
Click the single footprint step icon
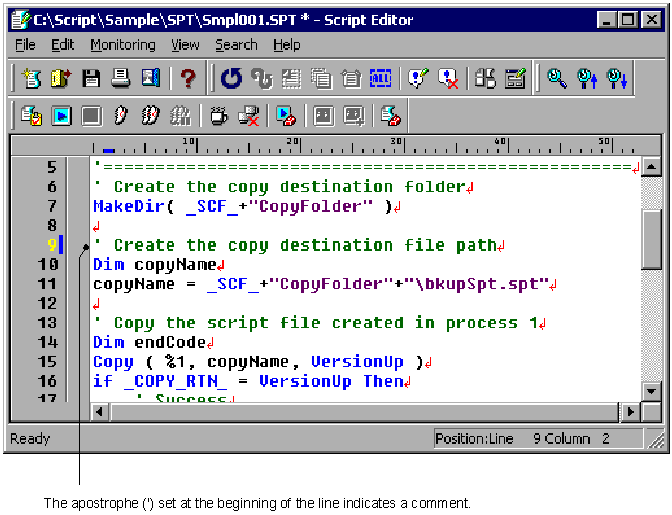click(x=121, y=116)
